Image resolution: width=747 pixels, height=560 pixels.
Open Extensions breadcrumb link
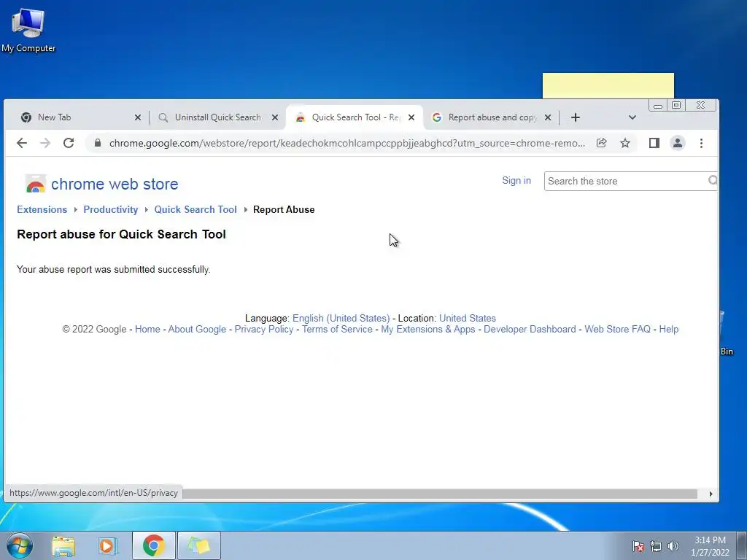[x=42, y=209]
